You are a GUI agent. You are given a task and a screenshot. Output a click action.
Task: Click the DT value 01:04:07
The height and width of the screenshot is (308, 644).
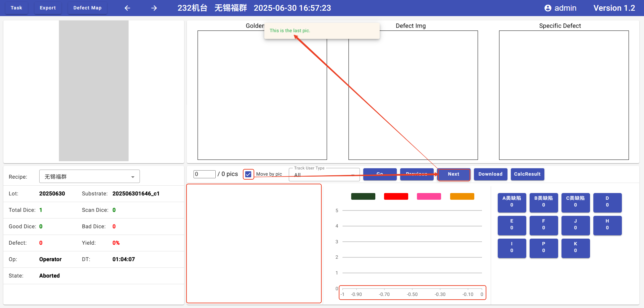[x=123, y=259]
